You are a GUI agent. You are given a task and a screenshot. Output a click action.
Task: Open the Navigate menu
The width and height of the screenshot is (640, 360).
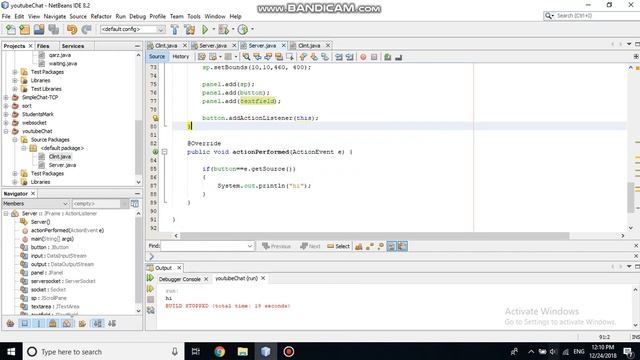(55, 16)
